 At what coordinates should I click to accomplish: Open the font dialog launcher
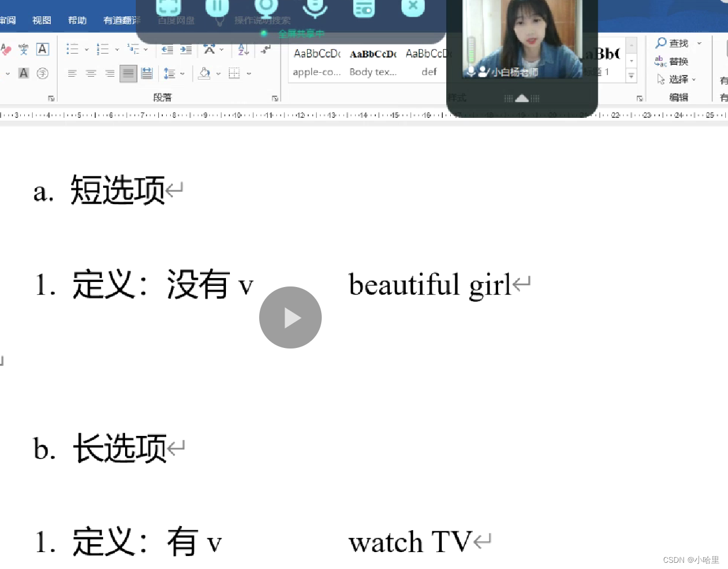[51, 98]
